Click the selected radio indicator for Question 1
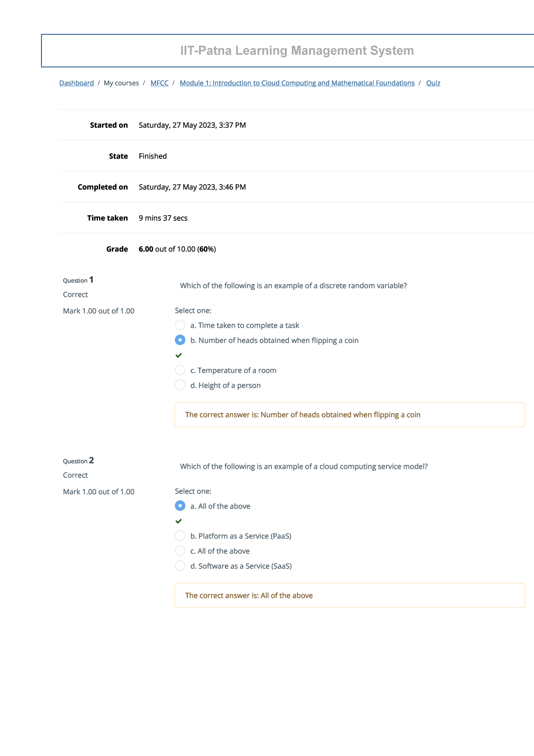Viewport: 534px width, 756px height. tap(180, 340)
